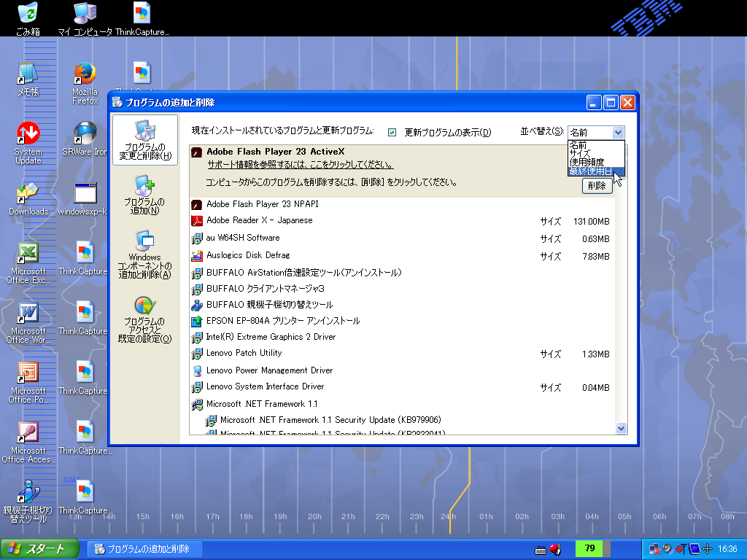
Task: Launch Microsoft Office Excel shortcut
Action: click(28, 262)
